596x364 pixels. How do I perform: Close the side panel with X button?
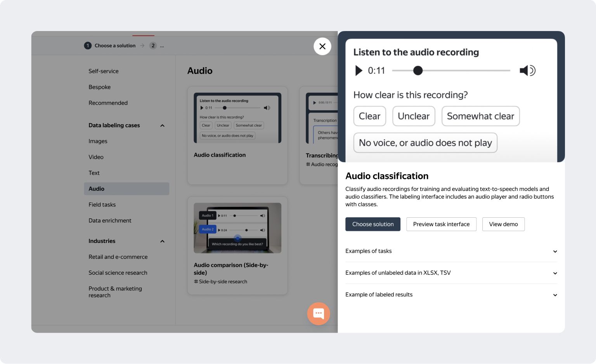point(322,46)
